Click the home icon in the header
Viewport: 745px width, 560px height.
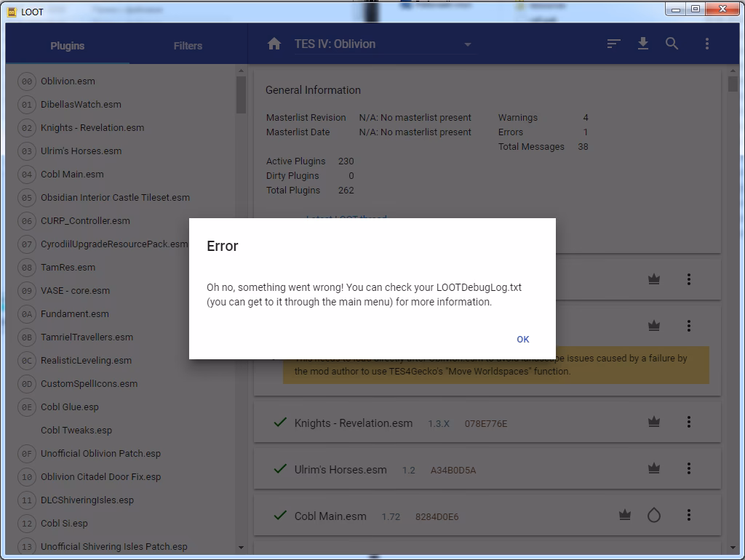pos(274,44)
